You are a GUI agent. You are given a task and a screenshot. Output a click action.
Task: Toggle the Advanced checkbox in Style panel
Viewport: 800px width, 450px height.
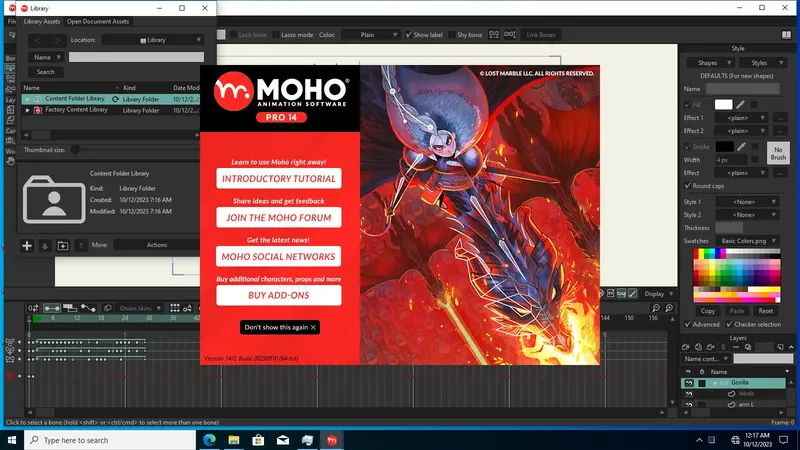click(x=687, y=324)
